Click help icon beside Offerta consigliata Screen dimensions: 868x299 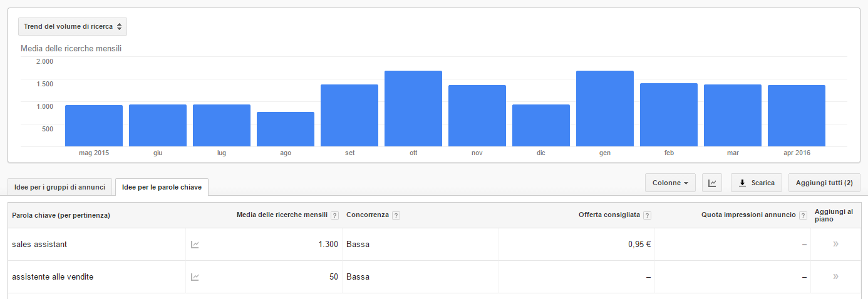(x=647, y=215)
